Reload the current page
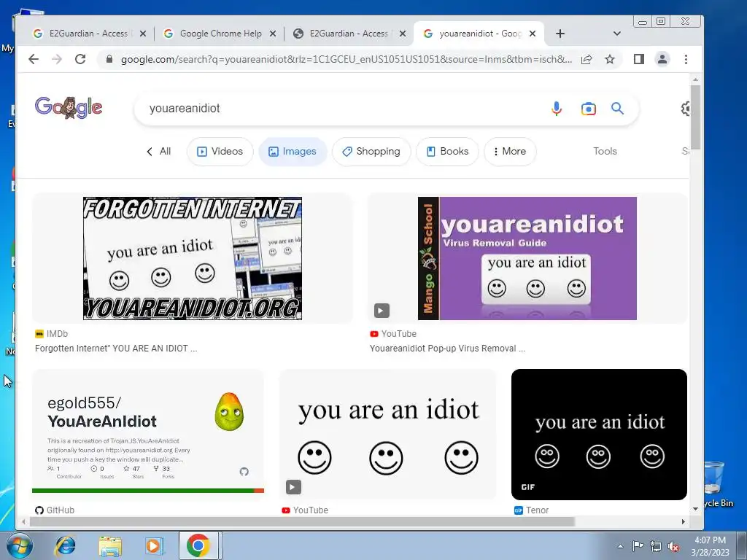This screenshot has width=747, height=560. (x=80, y=59)
